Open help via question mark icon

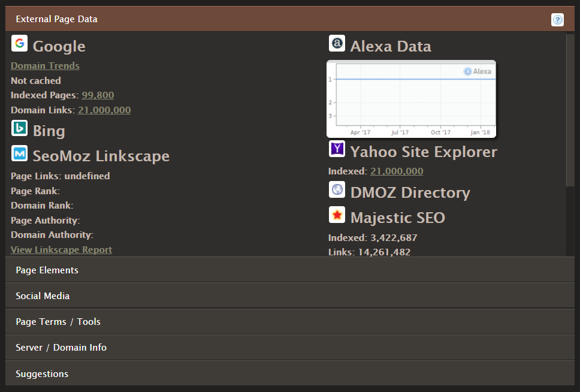pos(557,20)
